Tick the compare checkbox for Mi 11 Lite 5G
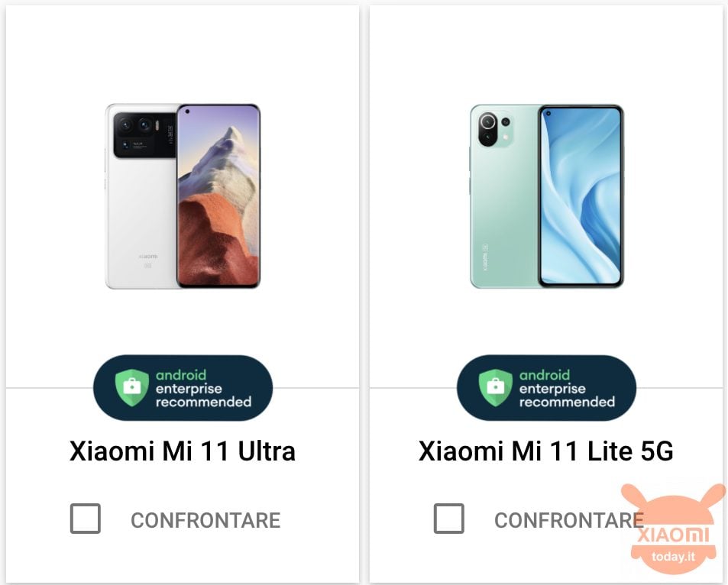 (449, 518)
